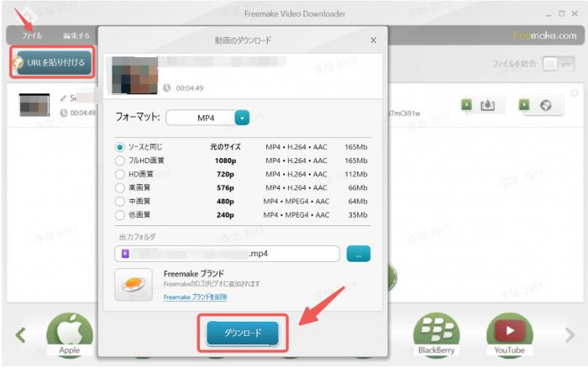Open the 編集する menu
This screenshot has height=368, width=588.
click(76, 36)
